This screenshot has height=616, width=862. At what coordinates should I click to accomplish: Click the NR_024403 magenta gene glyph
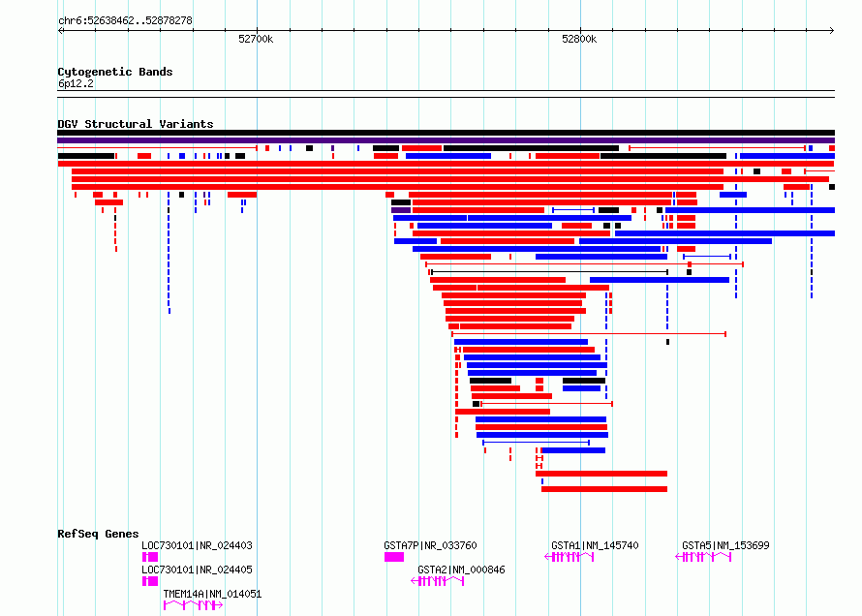150,557
